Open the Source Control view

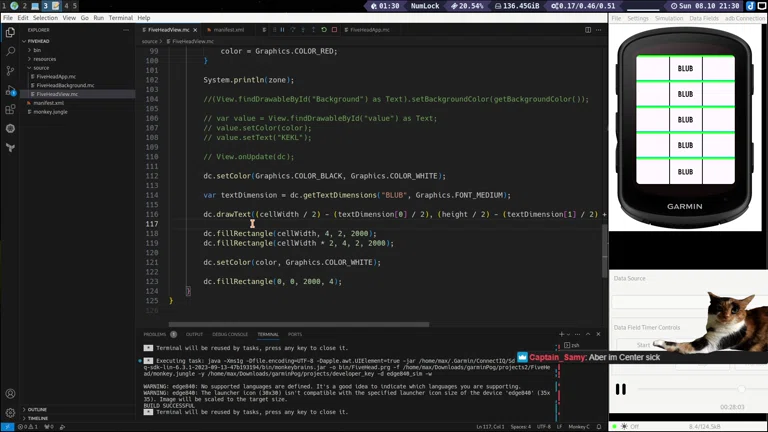(x=10, y=71)
